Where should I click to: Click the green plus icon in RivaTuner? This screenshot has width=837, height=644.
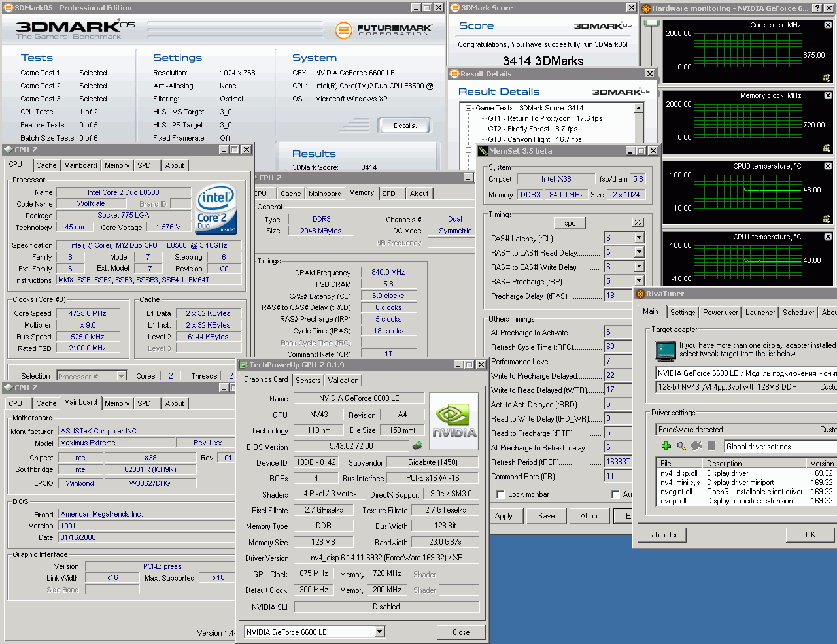[666, 446]
